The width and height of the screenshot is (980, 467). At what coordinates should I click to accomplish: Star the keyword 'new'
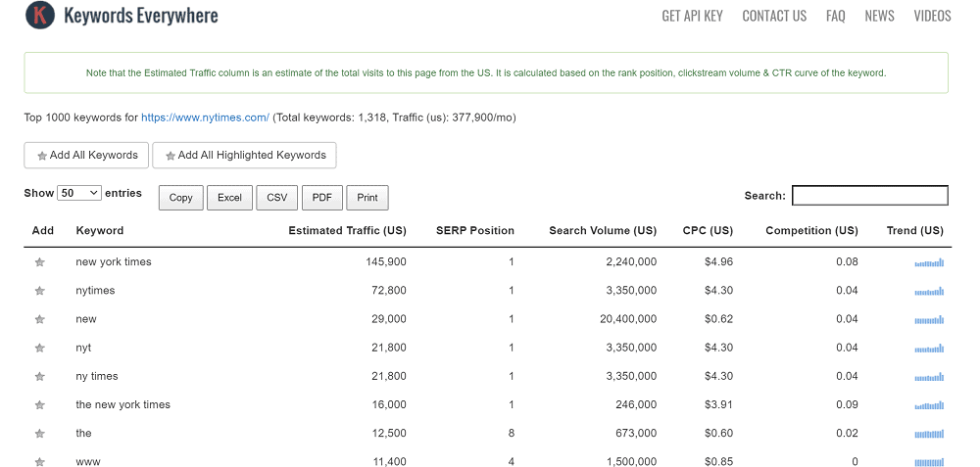click(x=40, y=320)
